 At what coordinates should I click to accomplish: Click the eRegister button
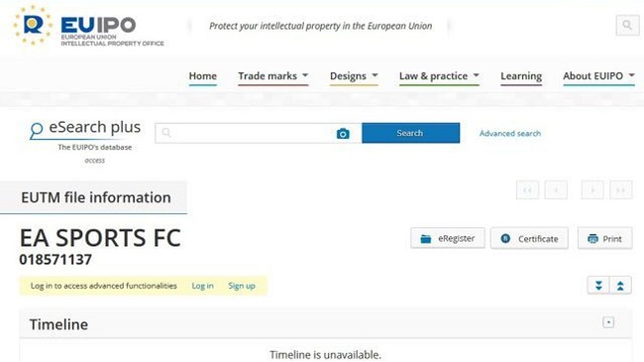pos(448,238)
